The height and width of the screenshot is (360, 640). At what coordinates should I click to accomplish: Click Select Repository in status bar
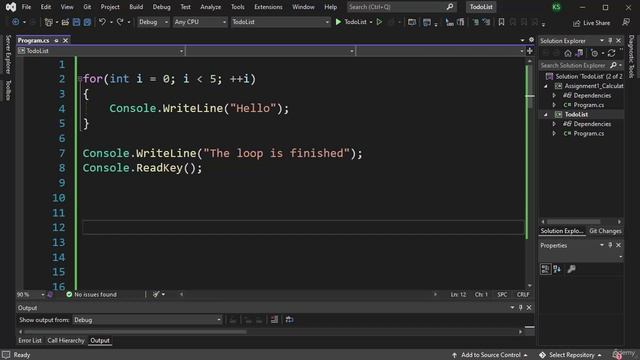point(571,355)
